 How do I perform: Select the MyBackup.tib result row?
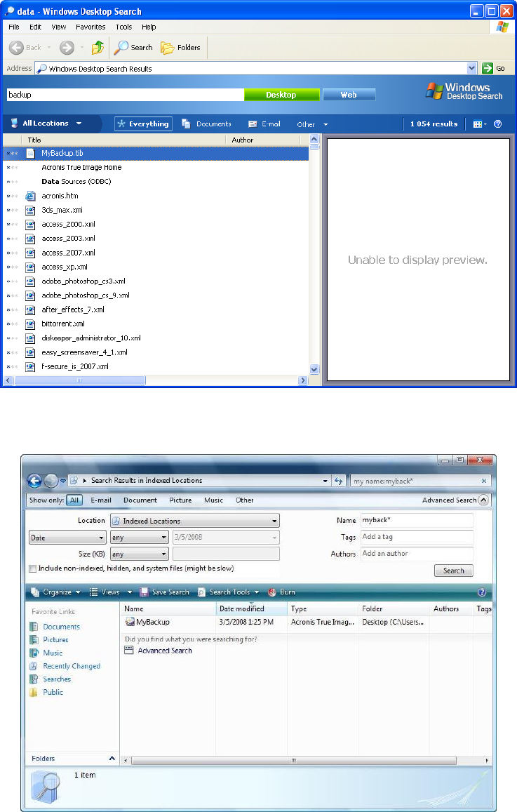coord(156,153)
